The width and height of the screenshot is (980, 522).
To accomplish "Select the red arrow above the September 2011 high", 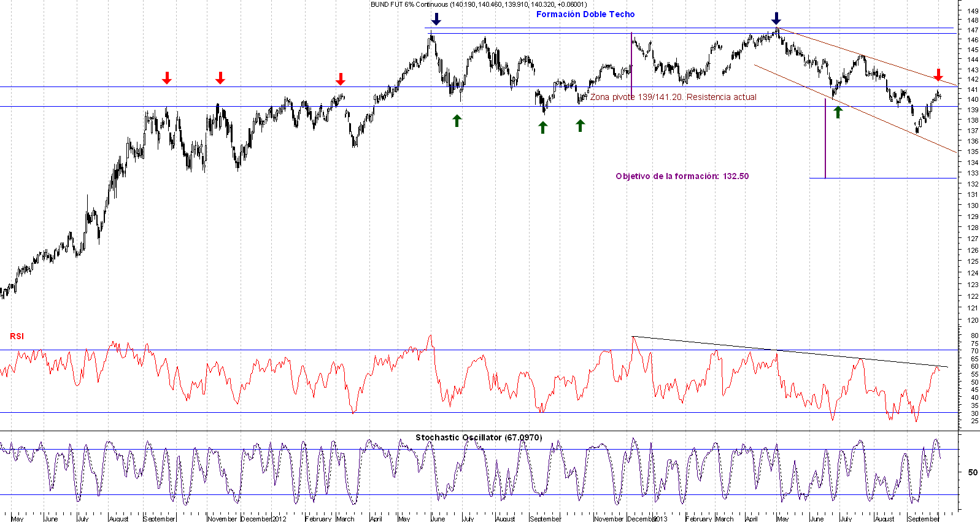I will [x=166, y=78].
